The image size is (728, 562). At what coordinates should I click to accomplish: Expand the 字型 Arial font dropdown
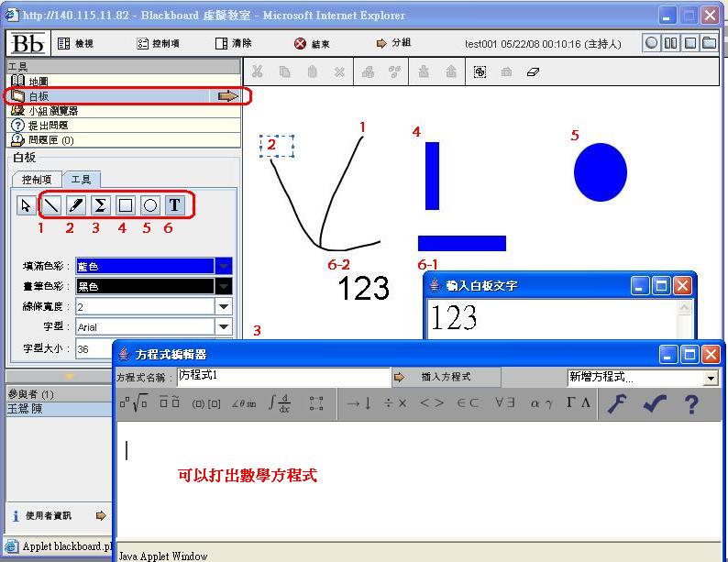223,326
